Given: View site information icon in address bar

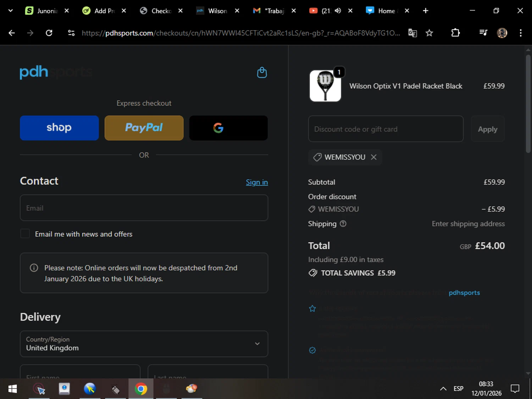Looking at the screenshot, I should click(71, 33).
